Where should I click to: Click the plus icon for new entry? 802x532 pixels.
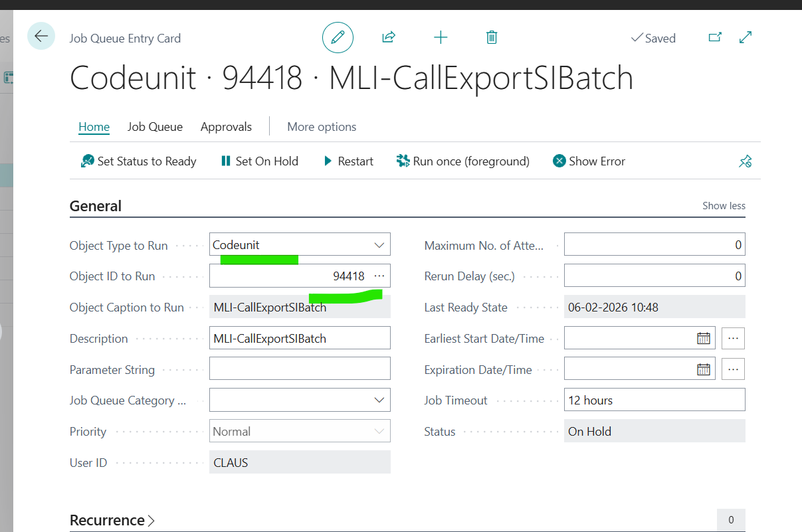441,37
